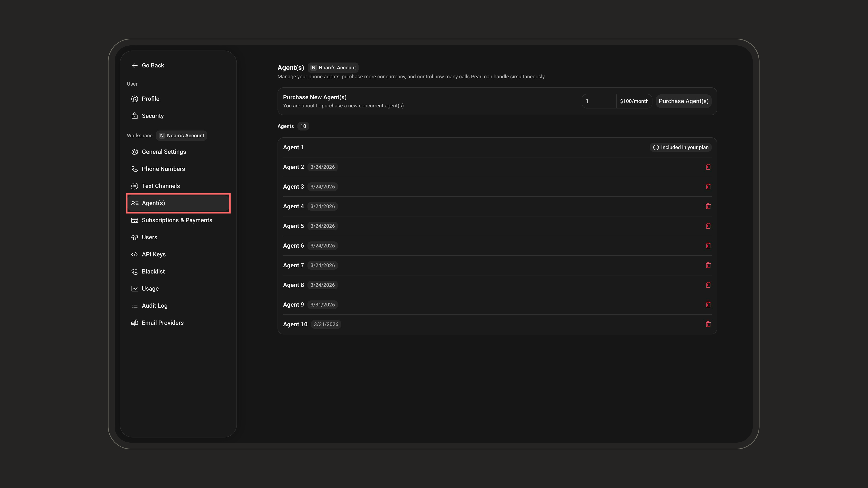The image size is (868, 488).
Task: Delete Agent 8 with trash icon
Action: (708, 285)
